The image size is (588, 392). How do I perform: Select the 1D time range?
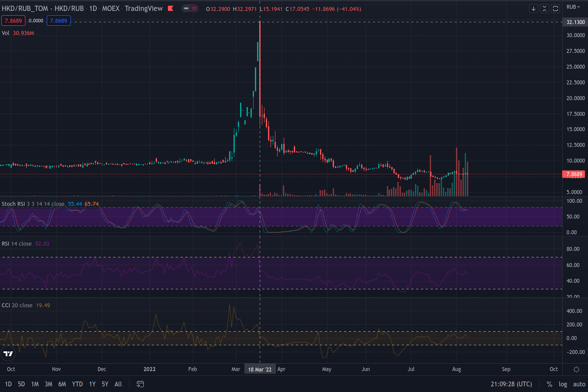tap(9, 384)
